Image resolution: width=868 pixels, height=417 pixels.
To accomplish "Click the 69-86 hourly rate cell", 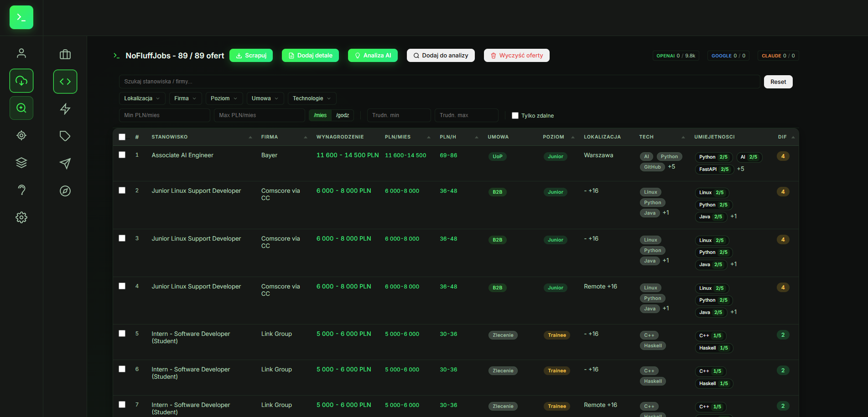I will pos(448,155).
